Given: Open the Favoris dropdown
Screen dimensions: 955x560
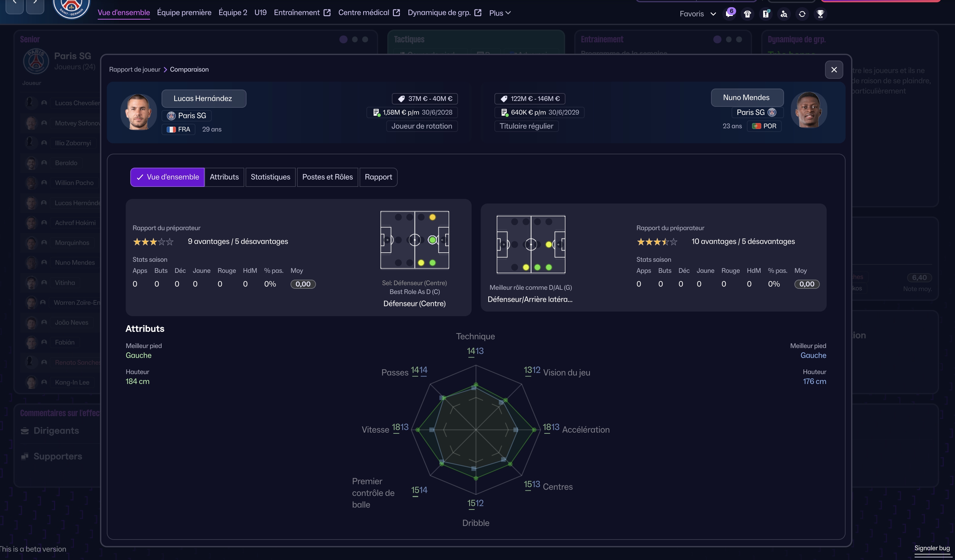Looking at the screenshot, I should coord(697,14).
